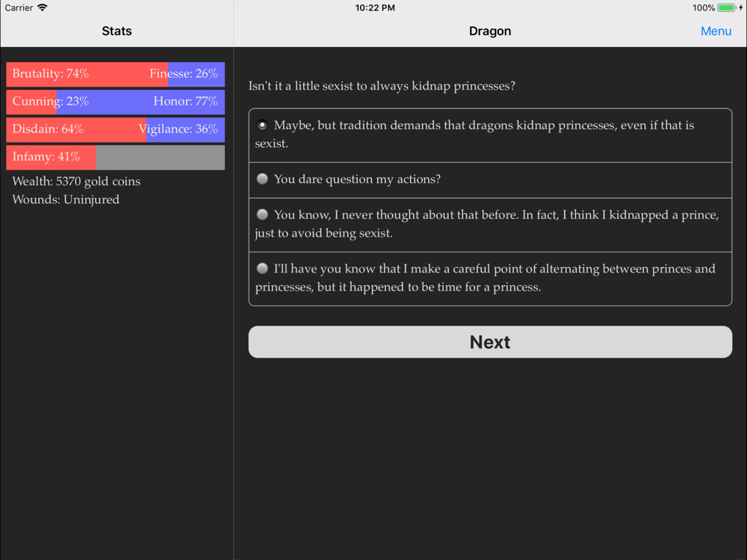Click the Stats panel header title
The image size is (747, 560).
point(117,31)
